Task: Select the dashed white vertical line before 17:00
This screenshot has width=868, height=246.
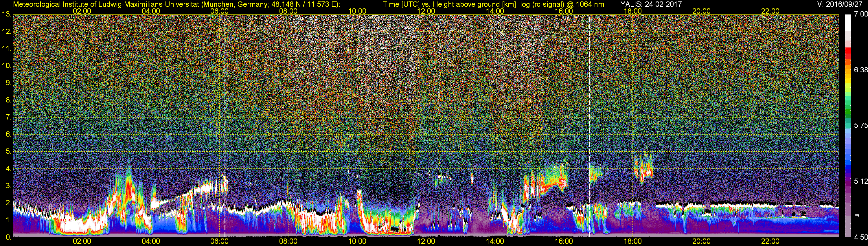Action: coord(589,126)
